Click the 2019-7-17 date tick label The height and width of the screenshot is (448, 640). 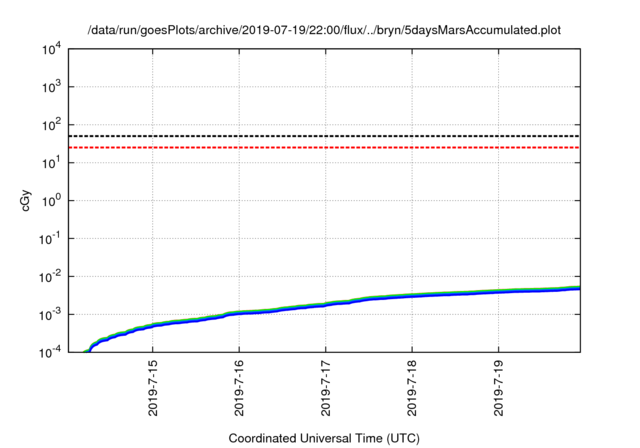326,388
